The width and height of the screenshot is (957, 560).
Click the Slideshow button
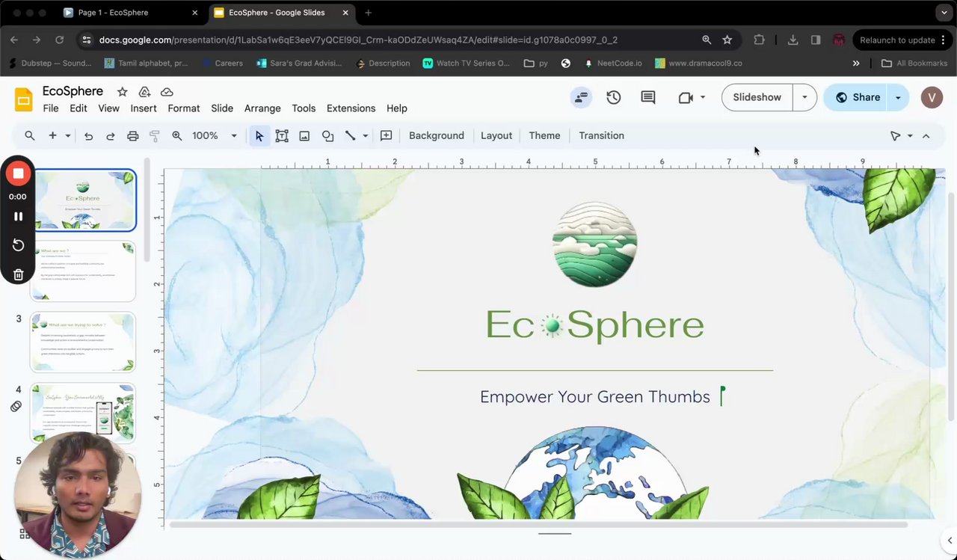[x=757, y=97]
